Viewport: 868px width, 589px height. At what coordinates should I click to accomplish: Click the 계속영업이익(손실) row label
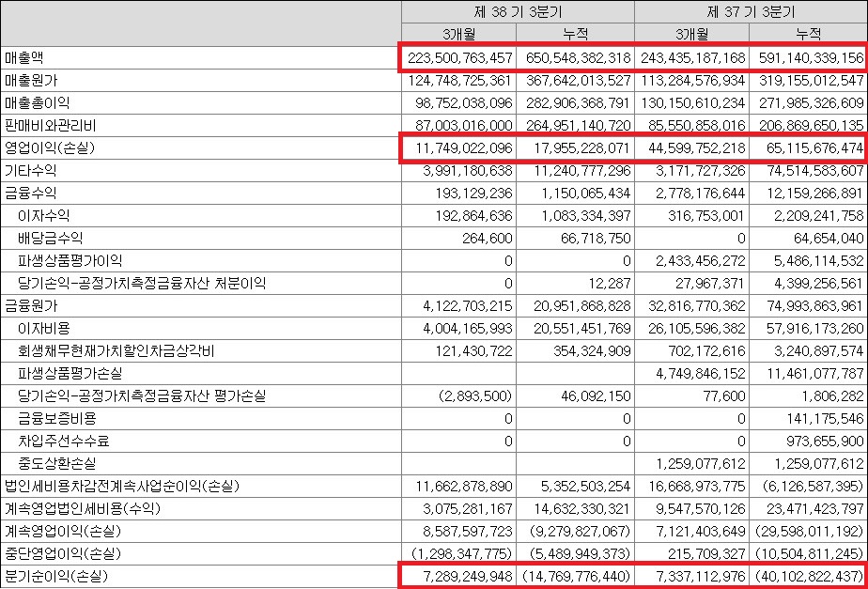[x=63, y=533]
